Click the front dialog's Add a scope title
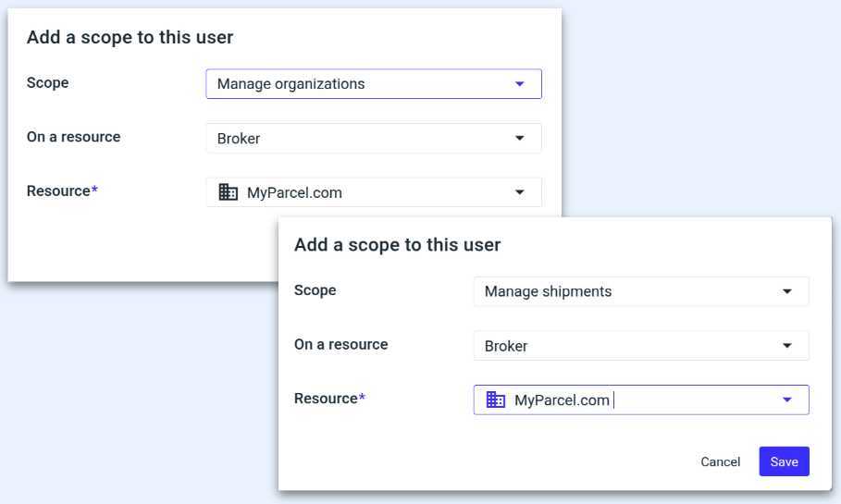The height and width of the screenshot is (504, 841). (x=397, y=245)
